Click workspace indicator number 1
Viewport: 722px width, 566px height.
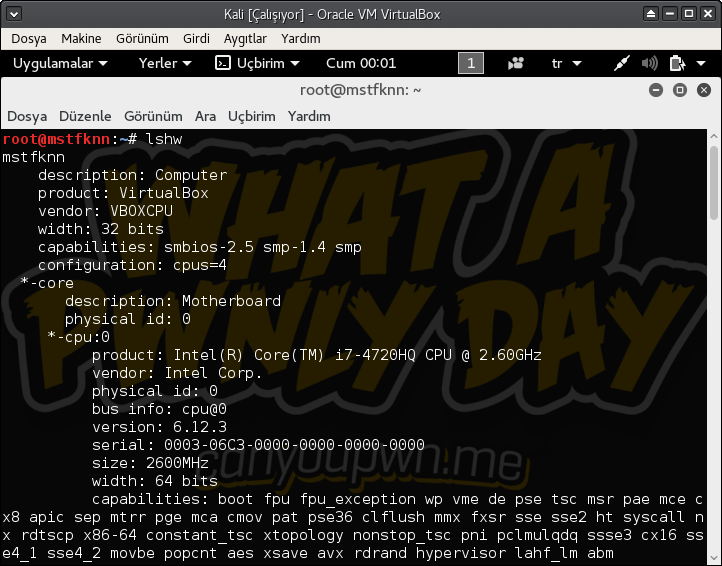(470, 63)
